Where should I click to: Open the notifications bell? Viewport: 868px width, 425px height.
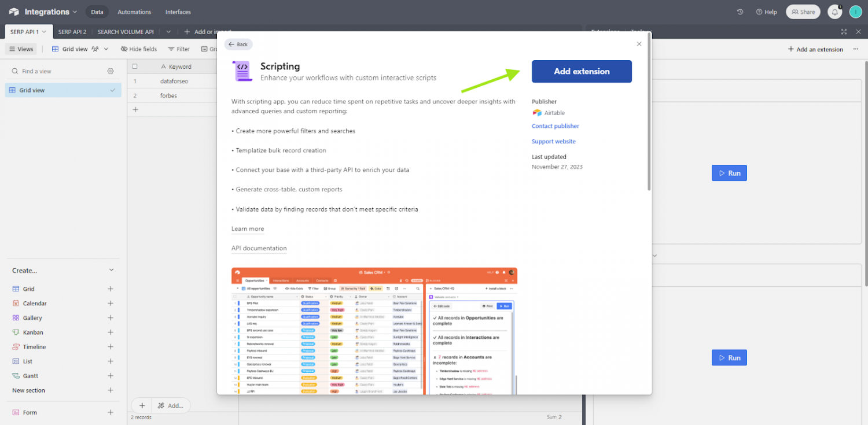click(x=834, y=12)
